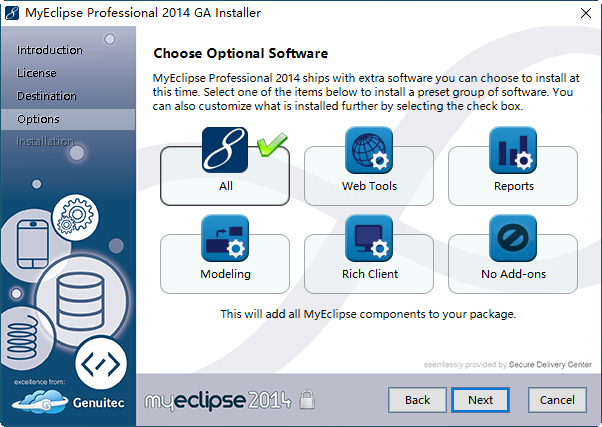Select the No Add-ons icon
The width and height of the screenshot is (602, 427).
coord(512,240)
